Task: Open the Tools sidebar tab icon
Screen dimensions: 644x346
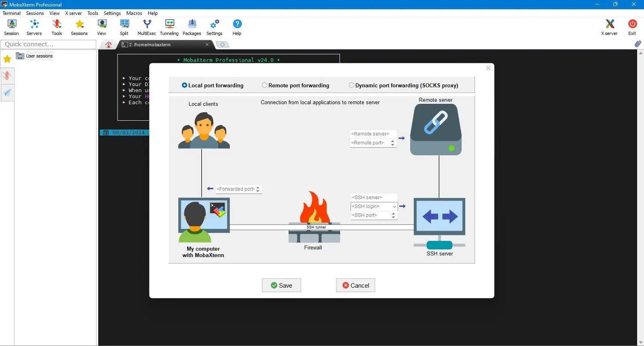Action: (7, 76)
